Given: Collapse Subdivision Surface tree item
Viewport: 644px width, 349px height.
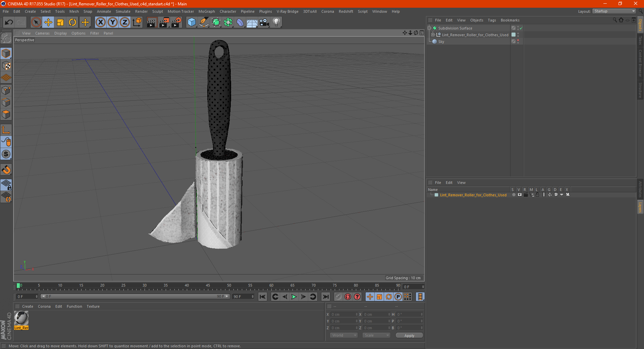Looking at the screenshot, I should point(429,28).
